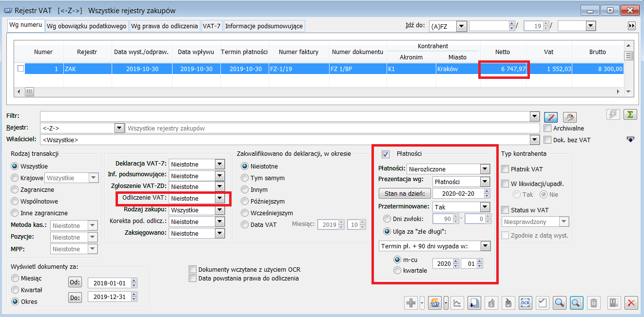Viewport: 644px width, 317px height.
Task: Click the line chart icon
Action: click(x=457, y=303)
